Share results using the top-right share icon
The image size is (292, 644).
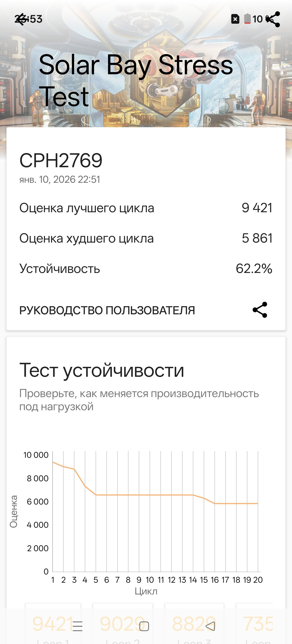[x=273, y=19]
